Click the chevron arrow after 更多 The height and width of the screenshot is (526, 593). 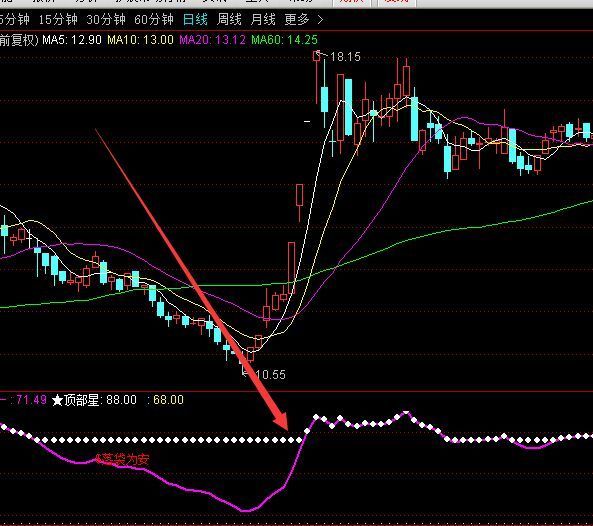coord(320,19)
